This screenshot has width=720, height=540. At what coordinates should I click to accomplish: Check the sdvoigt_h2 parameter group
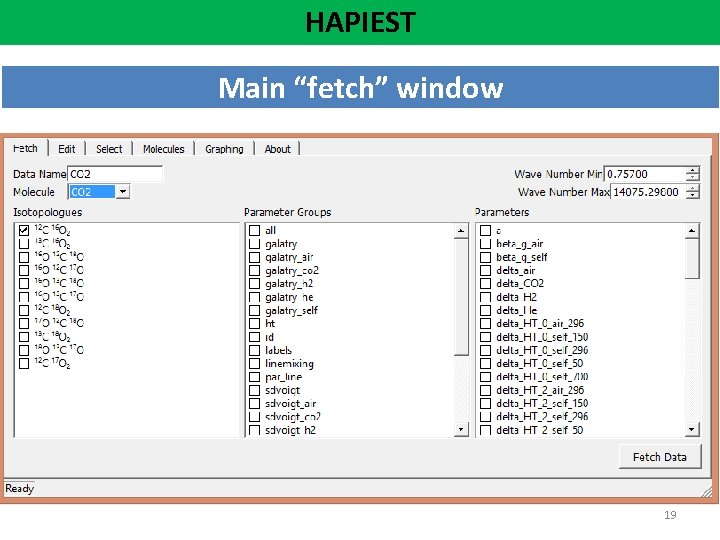(254, 430)
